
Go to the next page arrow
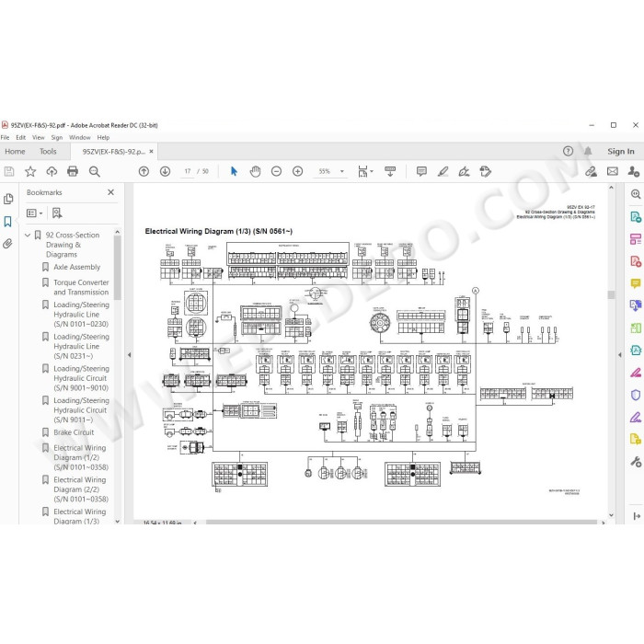[x=165, y=171]
